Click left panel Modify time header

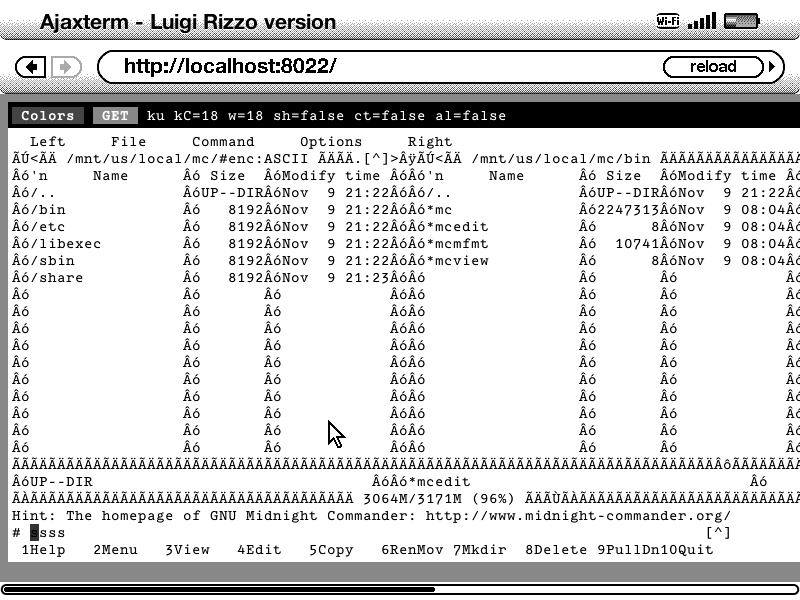click(331, 176)
